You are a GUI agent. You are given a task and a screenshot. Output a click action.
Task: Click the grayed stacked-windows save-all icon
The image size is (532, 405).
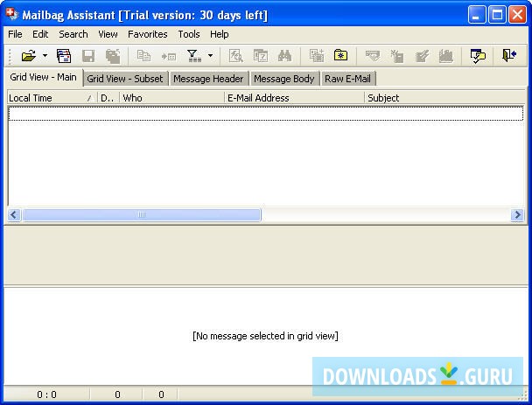(113, 56)
